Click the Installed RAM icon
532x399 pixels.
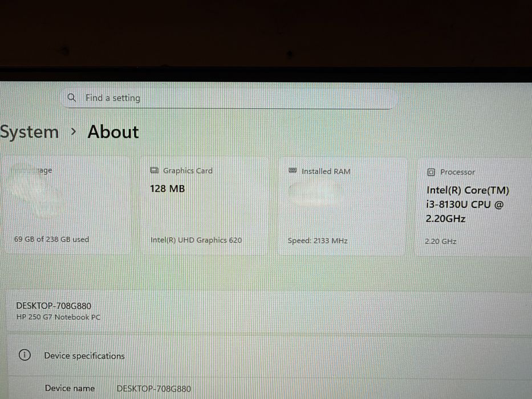pos(293,170)
